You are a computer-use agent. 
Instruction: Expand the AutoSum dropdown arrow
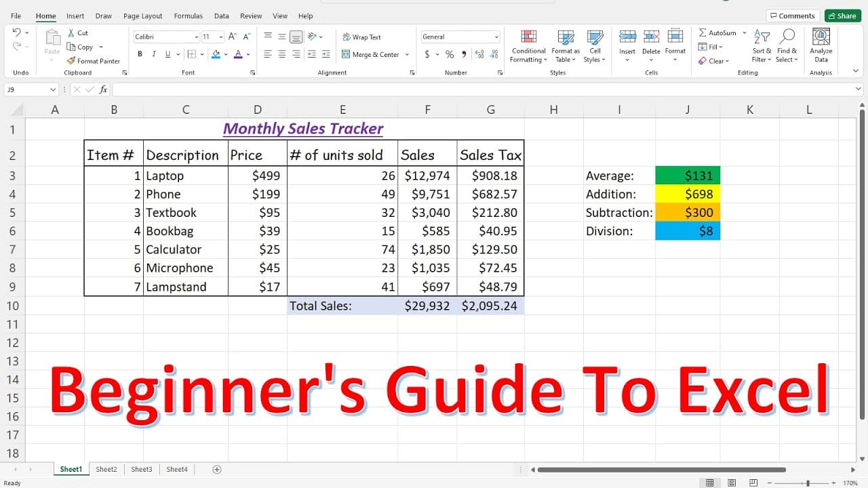(744, 33)
